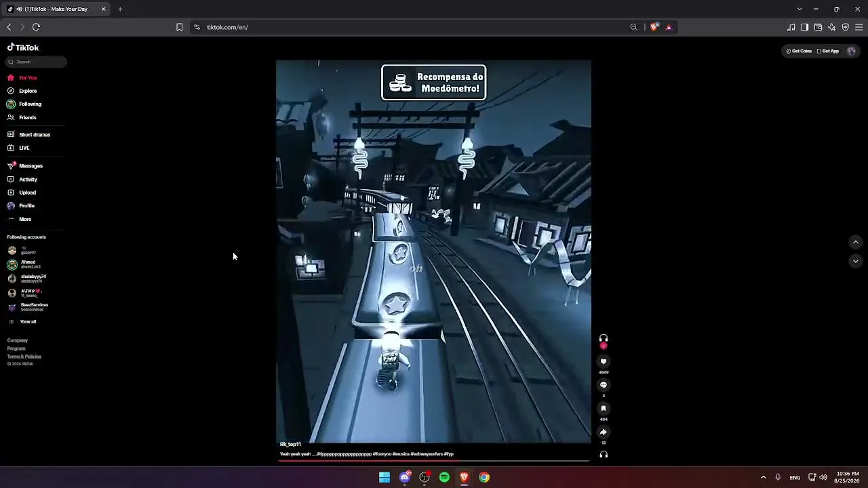
Task: Open the volume control in system tray
Action: [823, 477]
